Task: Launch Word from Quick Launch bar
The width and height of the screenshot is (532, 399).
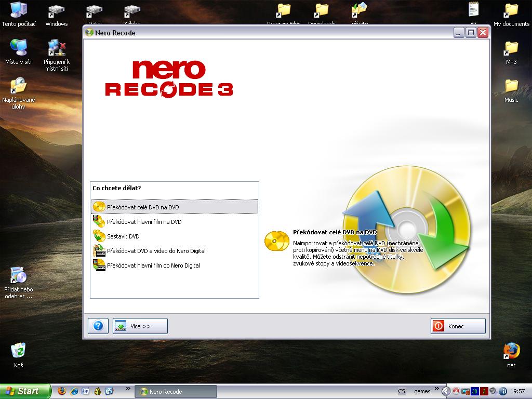Action: [86, 391]
